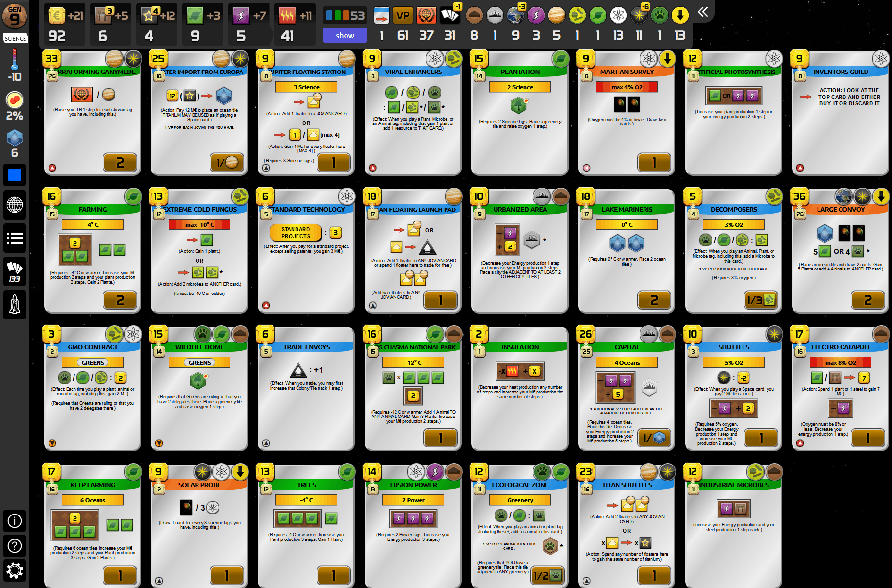Select the Viral Enhancers card
This screenshot has width=892, height=588.
[413, 113]
